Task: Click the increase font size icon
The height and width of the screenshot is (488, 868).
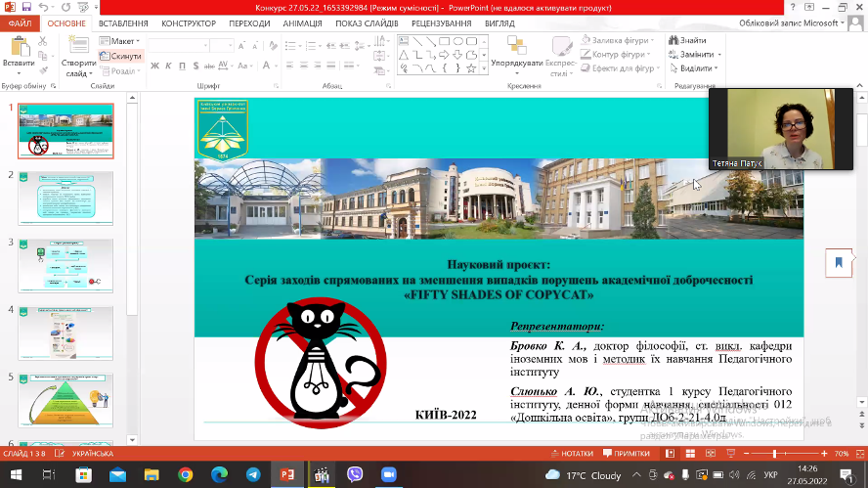Action: [241, 45]
